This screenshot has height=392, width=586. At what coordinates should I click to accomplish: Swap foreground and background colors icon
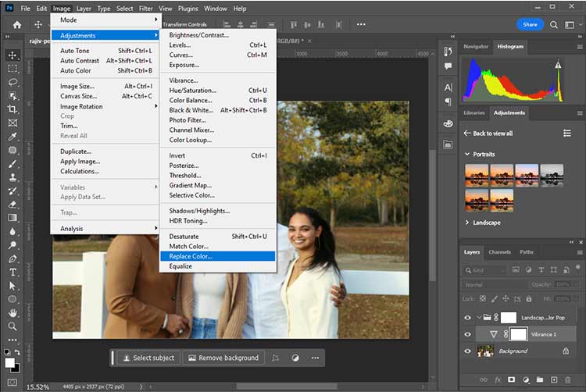tap(17, 352)
